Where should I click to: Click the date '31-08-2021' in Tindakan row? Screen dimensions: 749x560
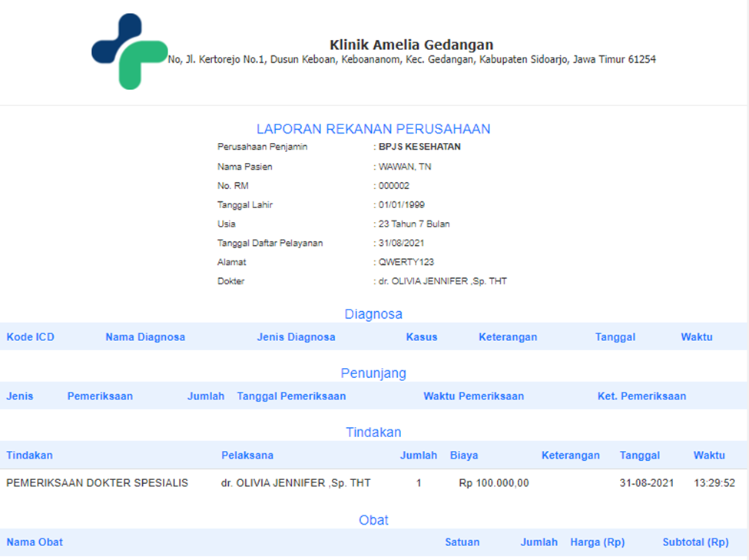pyautogui.click(x=647, y=483)
